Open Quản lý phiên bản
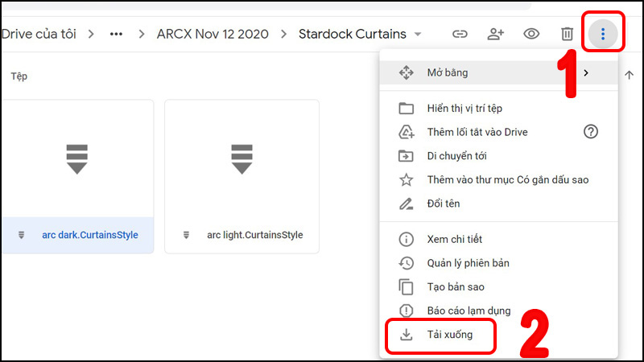The image size is (644, 362). point(498,263)
